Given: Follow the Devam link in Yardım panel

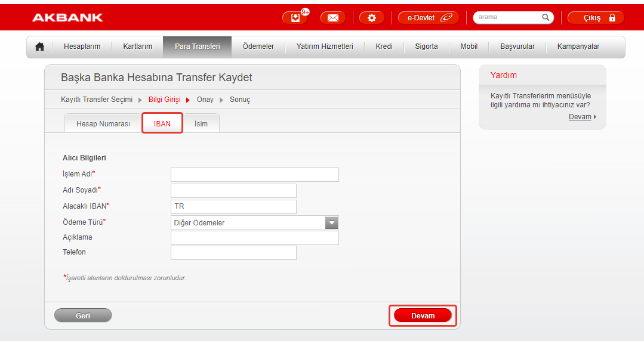Looking at the screenshot, I should click(580, 117).
